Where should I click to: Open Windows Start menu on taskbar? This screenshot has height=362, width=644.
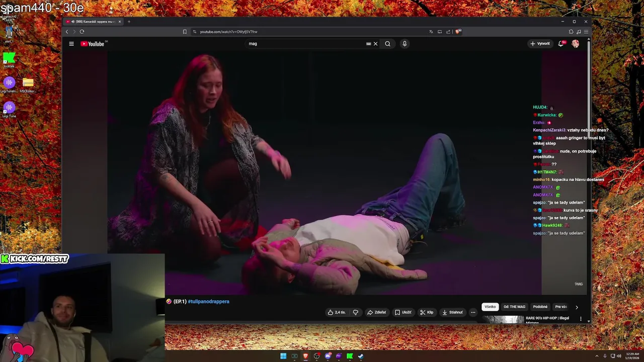[283, 356]
